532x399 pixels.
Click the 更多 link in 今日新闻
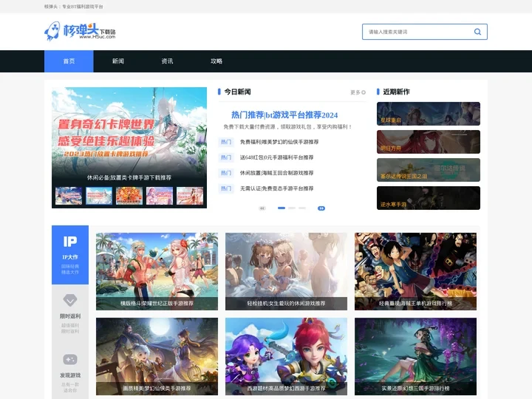358,92
